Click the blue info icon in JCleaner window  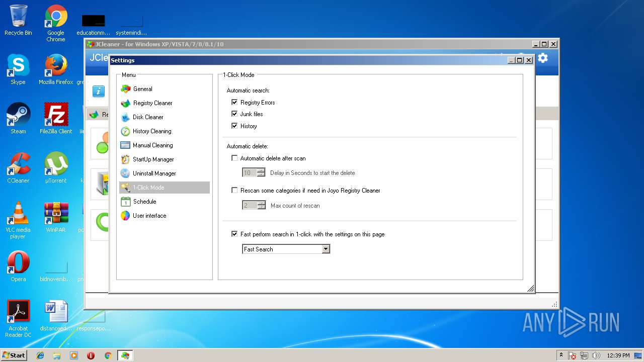(99, 91)
